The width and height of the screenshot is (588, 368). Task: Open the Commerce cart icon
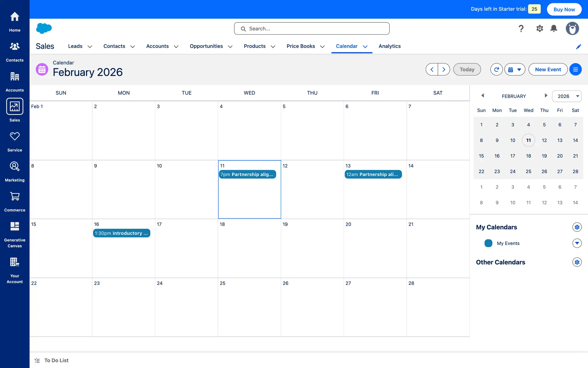click(x=15, y=197)
